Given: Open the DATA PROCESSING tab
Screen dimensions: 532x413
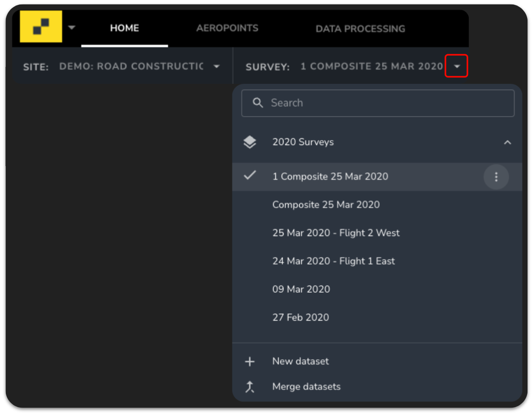Looking at the screenshot, I should coord(360,28).
